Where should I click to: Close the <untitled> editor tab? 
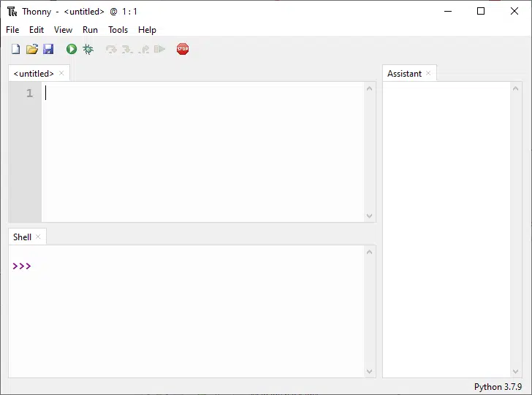[61, 73]
